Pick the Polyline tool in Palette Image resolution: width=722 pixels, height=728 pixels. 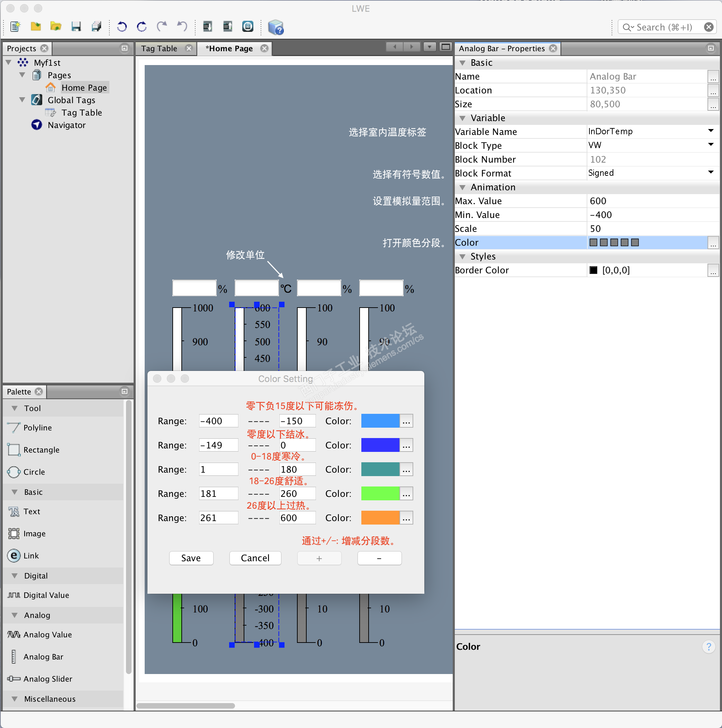point(37,428)
